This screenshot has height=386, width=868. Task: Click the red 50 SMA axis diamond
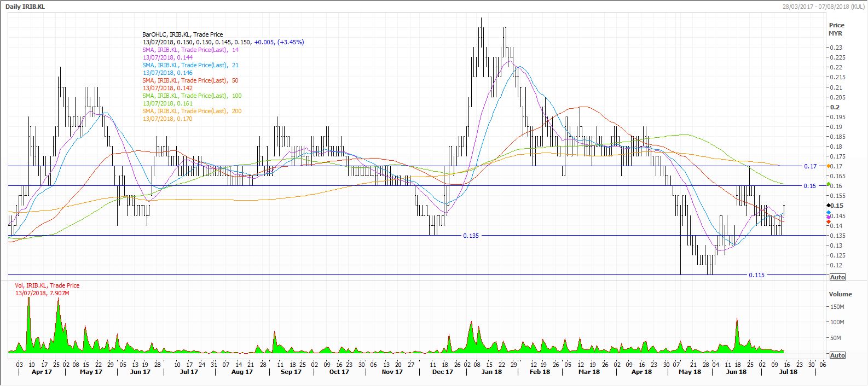pos(829,221)
